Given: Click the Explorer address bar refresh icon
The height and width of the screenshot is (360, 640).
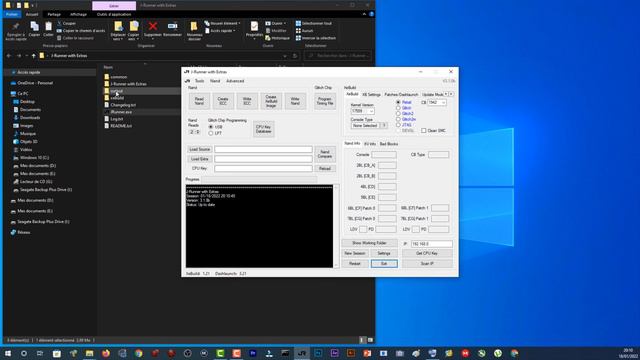Looking at the screenshot, I should [295, 56].
